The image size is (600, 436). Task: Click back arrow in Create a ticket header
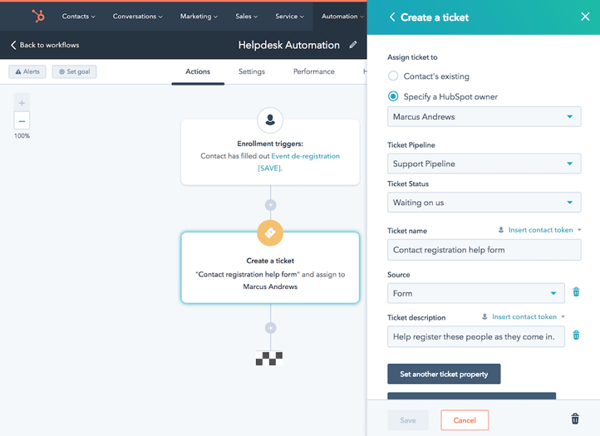392,17
